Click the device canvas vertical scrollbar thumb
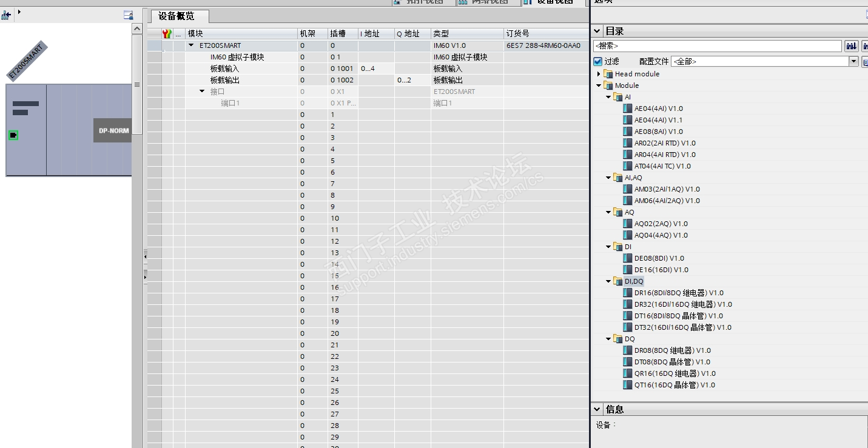 coord(137,84)
